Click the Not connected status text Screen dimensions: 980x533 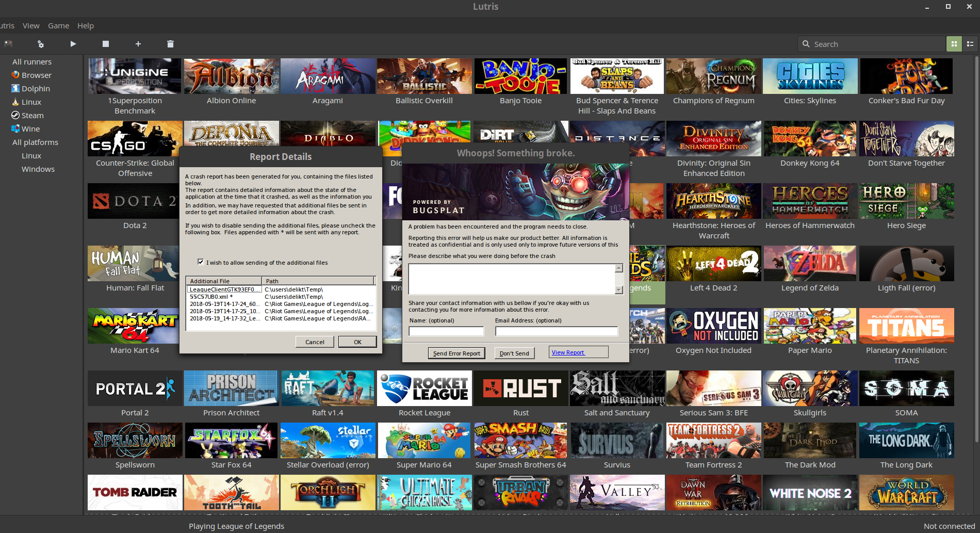[x=949, y=526]
